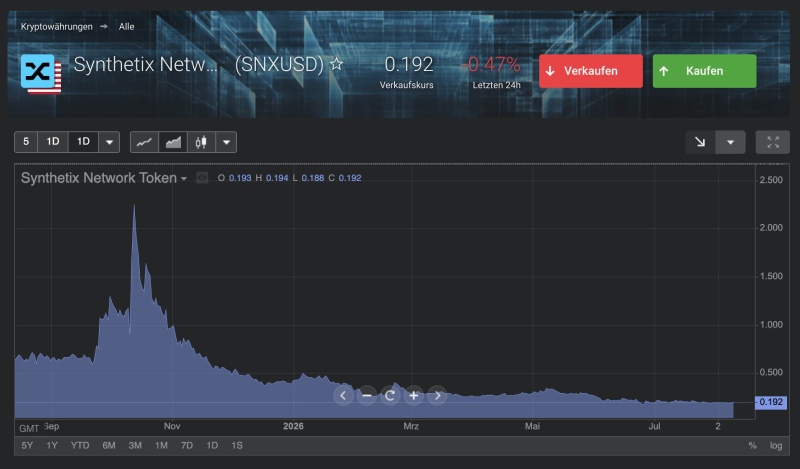Reset the chart view with the refresh icon
800x469 pixels.
tap(390, 396)
